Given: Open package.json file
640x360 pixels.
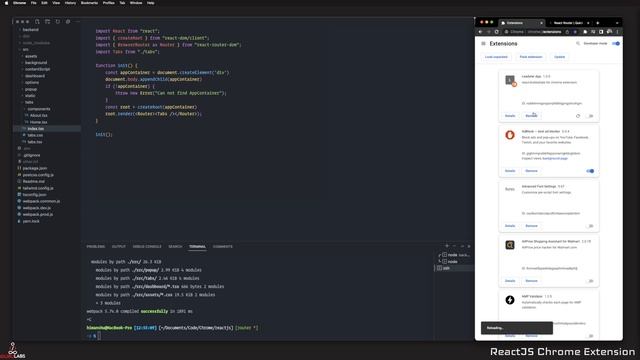Looking at the screenshot, I should [x=34, y=168].
